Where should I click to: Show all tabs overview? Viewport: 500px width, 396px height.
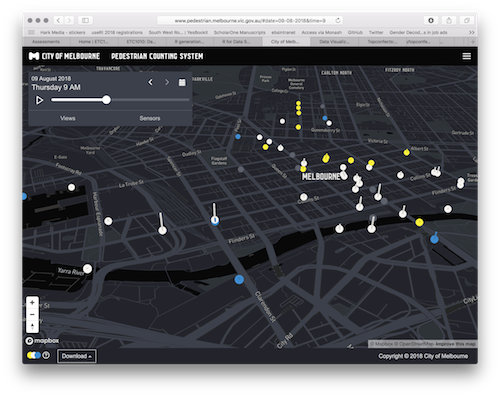[467, 20]
